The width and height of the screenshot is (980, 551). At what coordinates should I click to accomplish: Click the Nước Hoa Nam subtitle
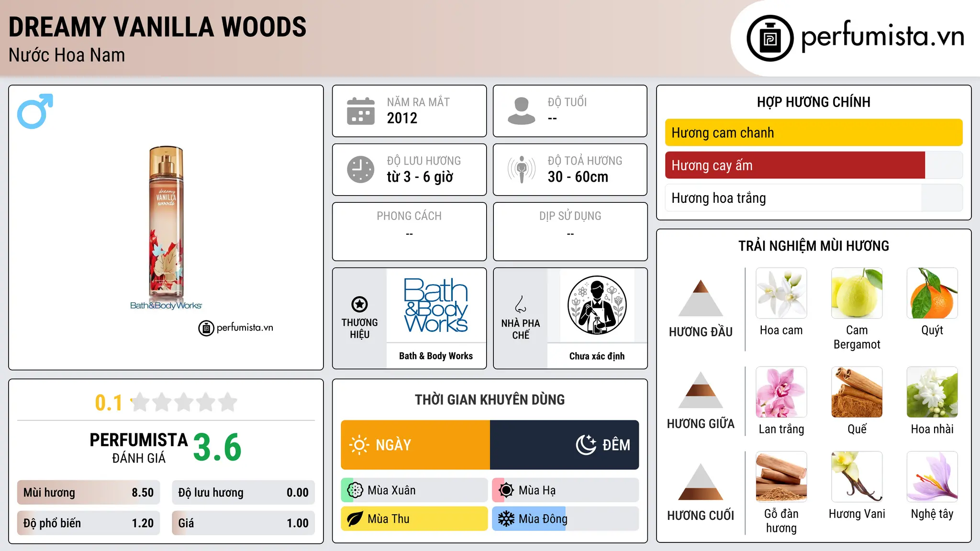[x=67, y=55]
